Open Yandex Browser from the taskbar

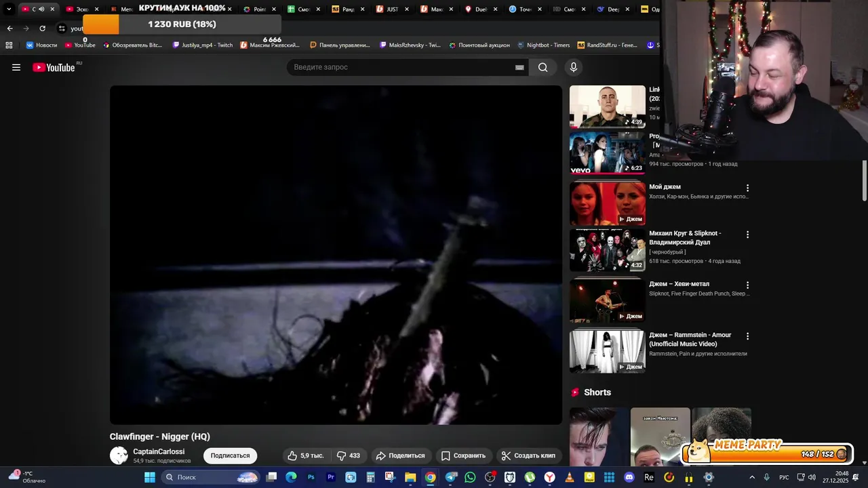click(x=549, y=477)
